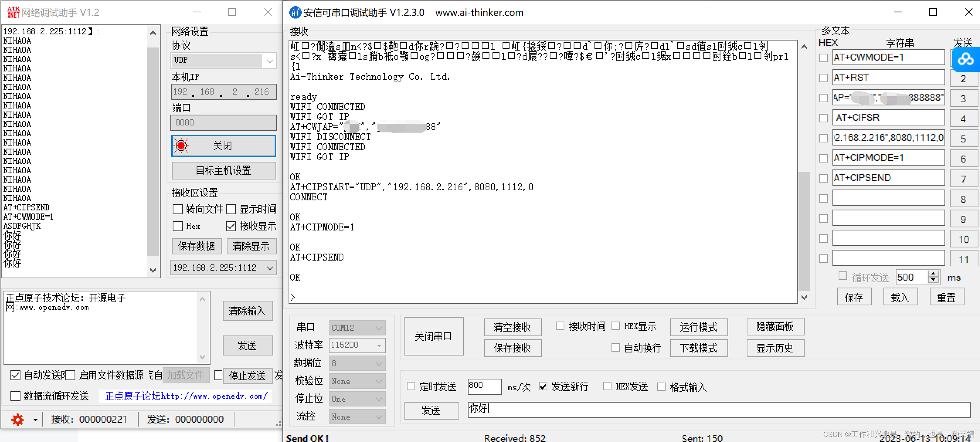The image size is (980, 442).
Task: Click the blue cloud floating icon
Action: pyautogui.click(x=965, y=59)
